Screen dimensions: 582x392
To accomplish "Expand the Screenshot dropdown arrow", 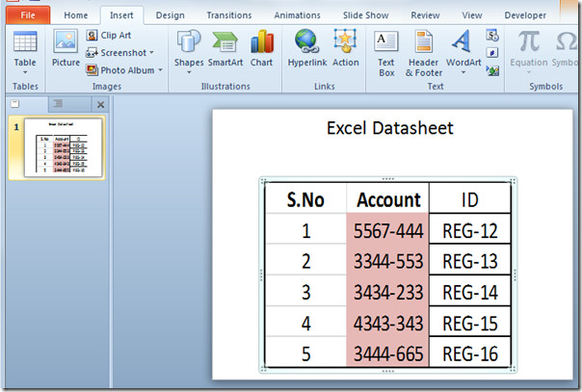I will 152,53.
